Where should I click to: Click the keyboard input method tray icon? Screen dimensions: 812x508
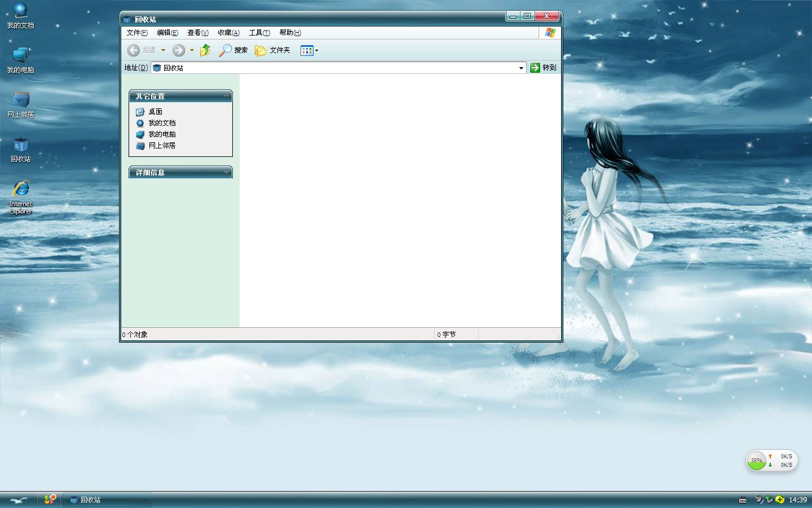(x=743, y=500)
